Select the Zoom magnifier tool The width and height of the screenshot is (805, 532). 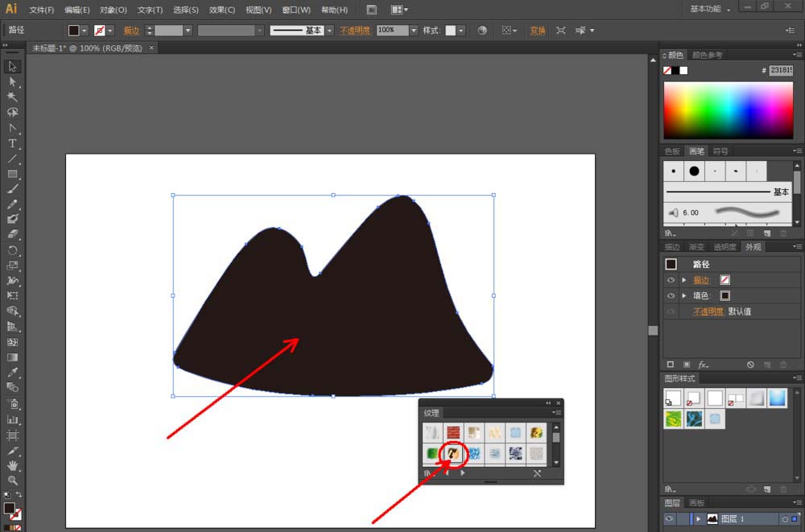tap(12, 480)
